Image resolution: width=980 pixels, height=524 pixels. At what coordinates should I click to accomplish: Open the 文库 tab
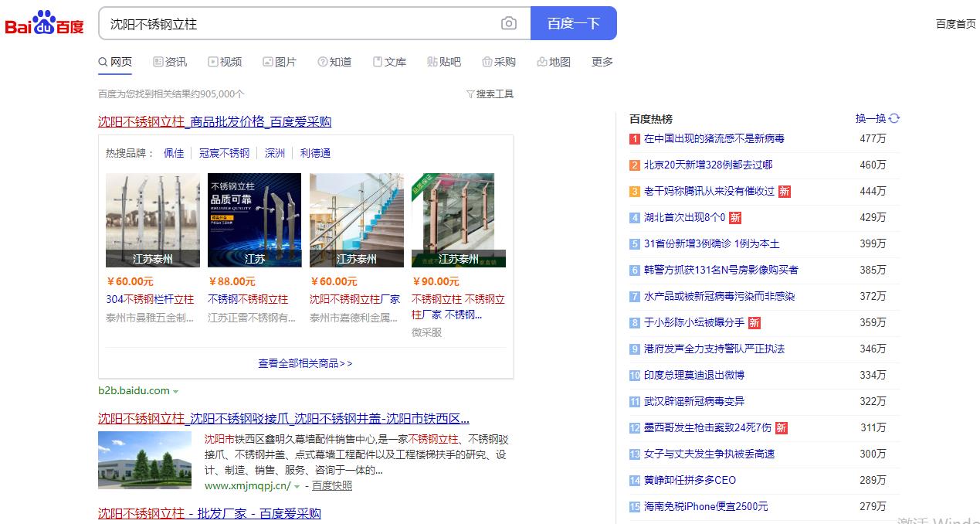coord(389,62)
